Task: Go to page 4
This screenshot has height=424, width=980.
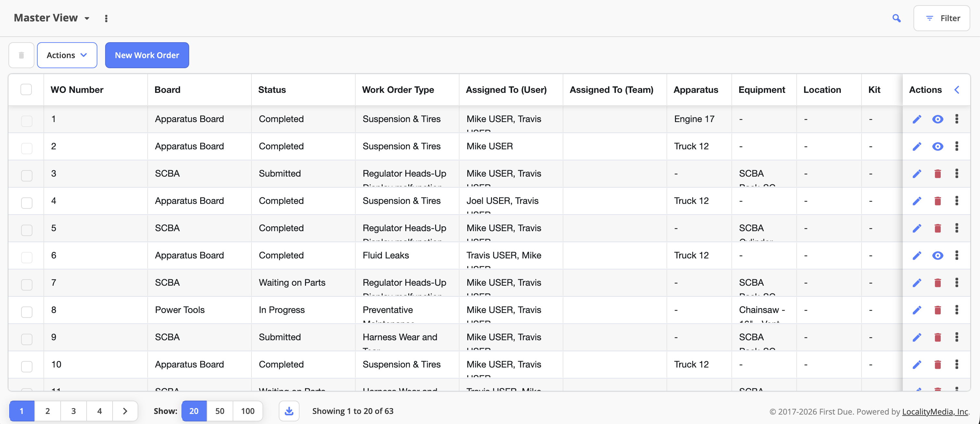Action: pos(99,411)
